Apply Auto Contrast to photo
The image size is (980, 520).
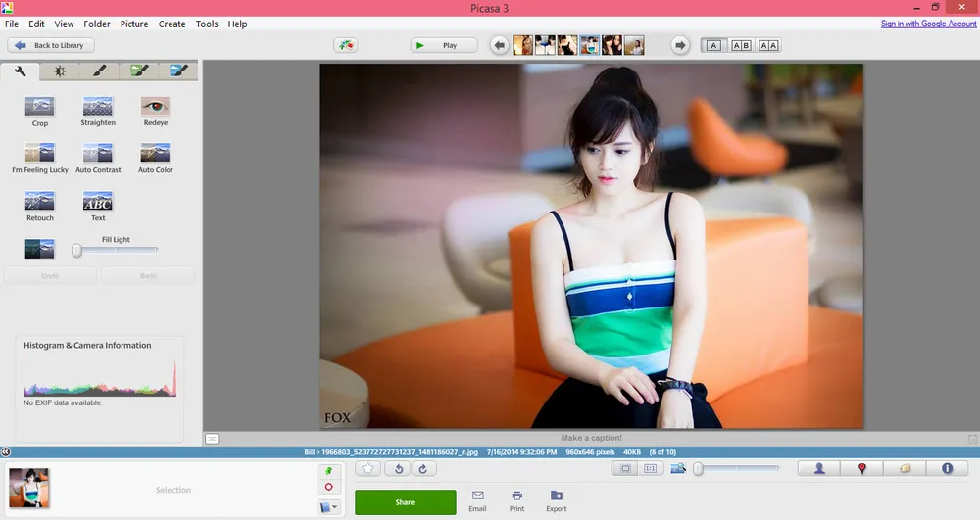98,159
